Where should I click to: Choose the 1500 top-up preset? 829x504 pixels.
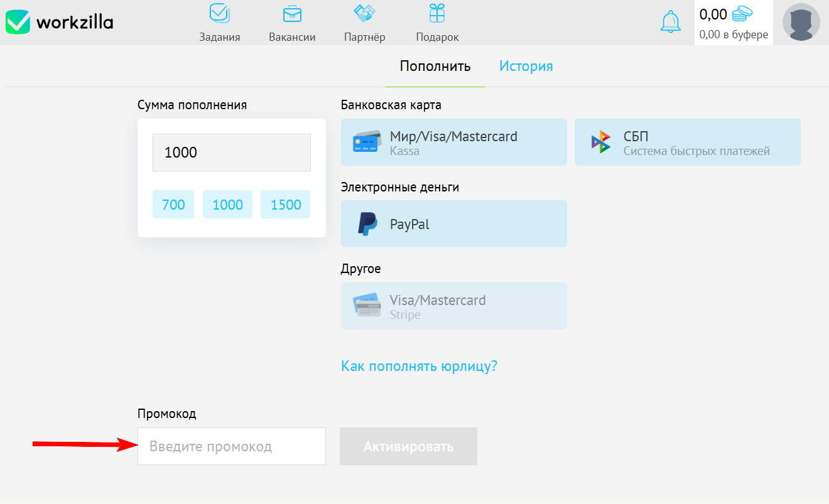285,204
